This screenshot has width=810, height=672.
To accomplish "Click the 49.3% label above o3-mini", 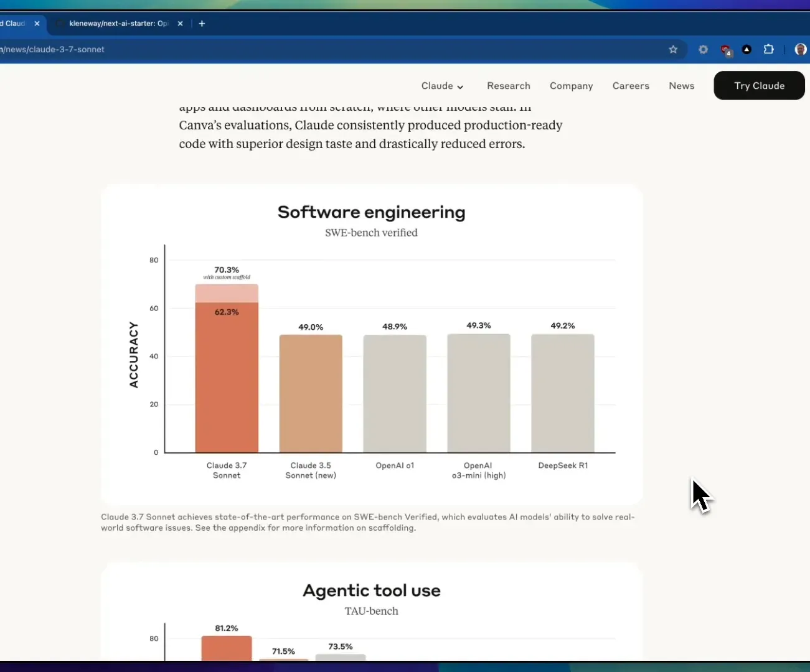I will pyautogui.click(x=479, y=325).
